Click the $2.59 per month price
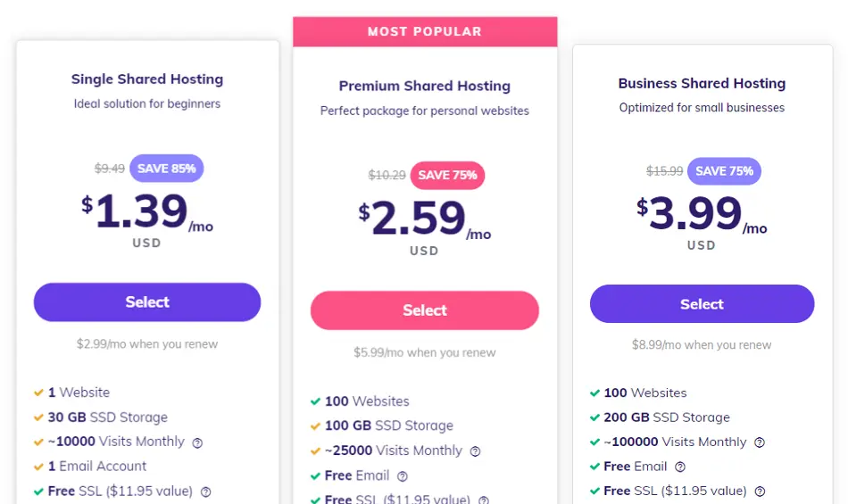The image size is (848, 504). pos(425,219)
